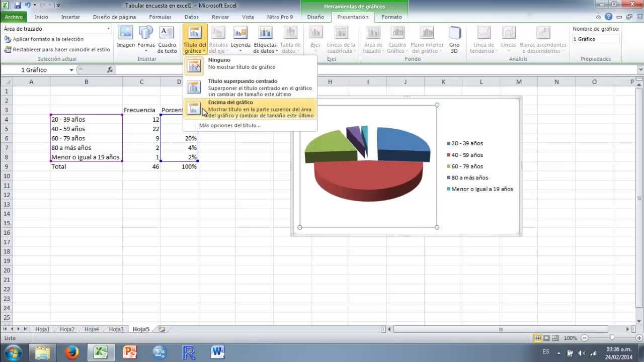Switch to chart Formato tab
This screenshot has height=362, width=644.
[391, 17]
